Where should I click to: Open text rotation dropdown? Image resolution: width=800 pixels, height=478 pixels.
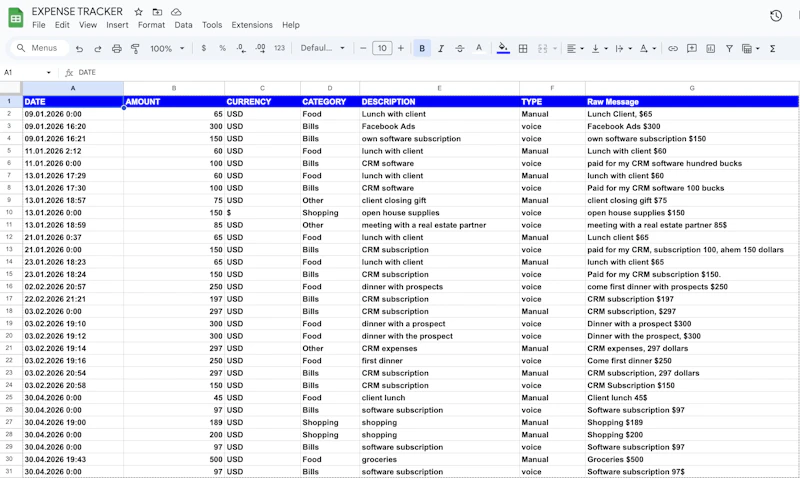647,48
